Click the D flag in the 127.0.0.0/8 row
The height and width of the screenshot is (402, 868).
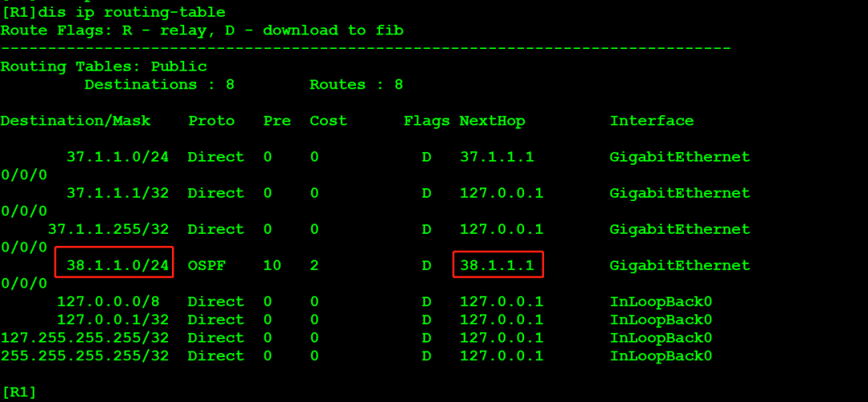[x=426, y=301]
